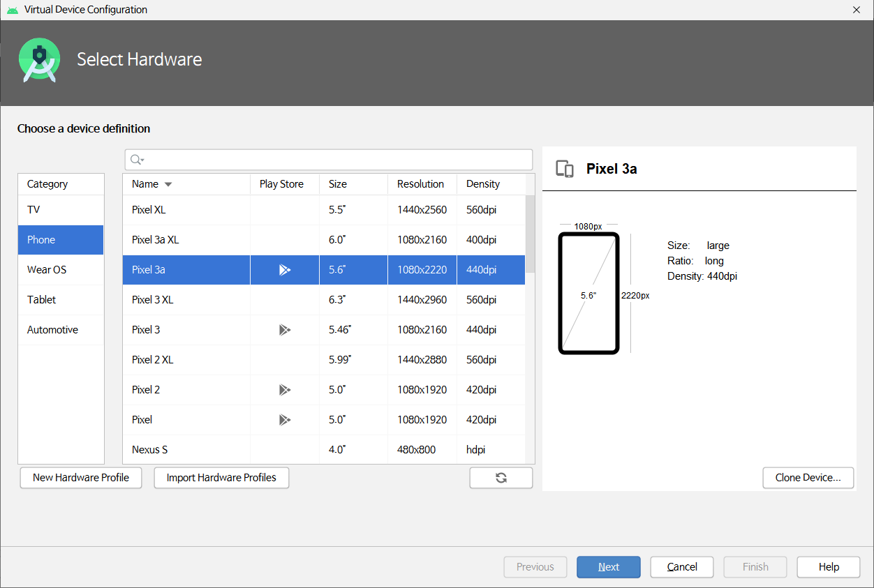Click the 5.46" size cell

tap(353, 330)
